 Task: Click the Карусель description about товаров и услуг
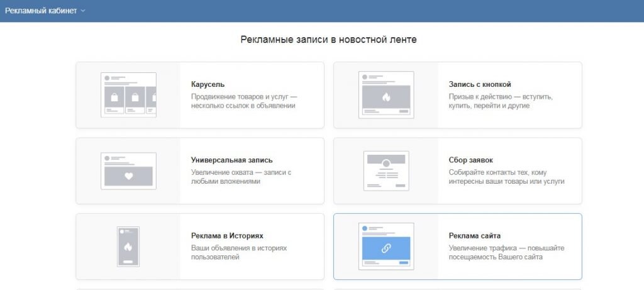[x=244, y=101]
